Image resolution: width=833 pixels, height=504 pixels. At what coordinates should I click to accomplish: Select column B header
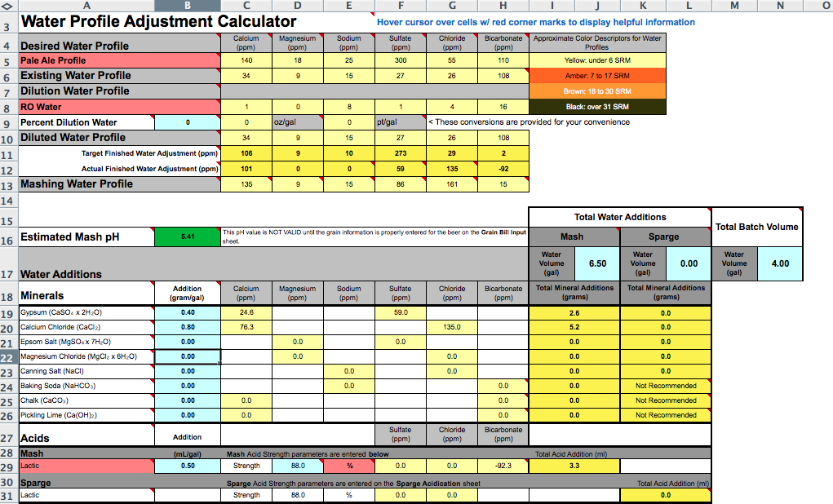click(x=188, y=6)
